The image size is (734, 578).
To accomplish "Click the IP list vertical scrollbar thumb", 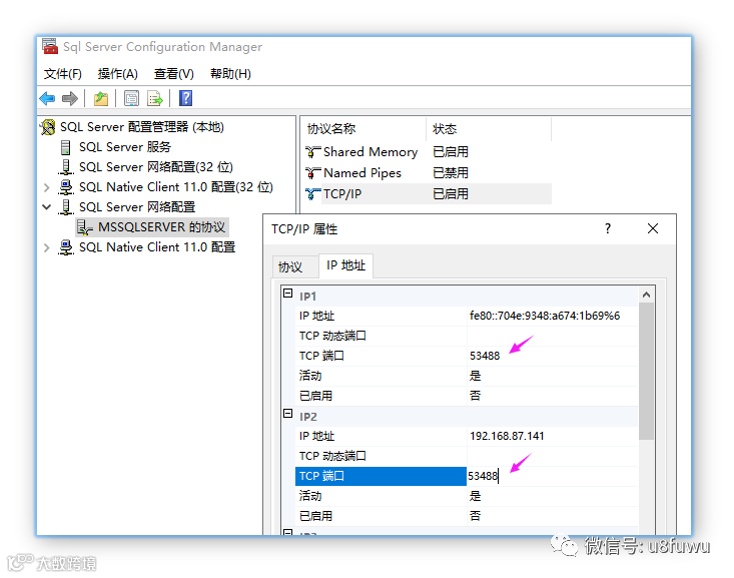I will click(x=646, y=371).
